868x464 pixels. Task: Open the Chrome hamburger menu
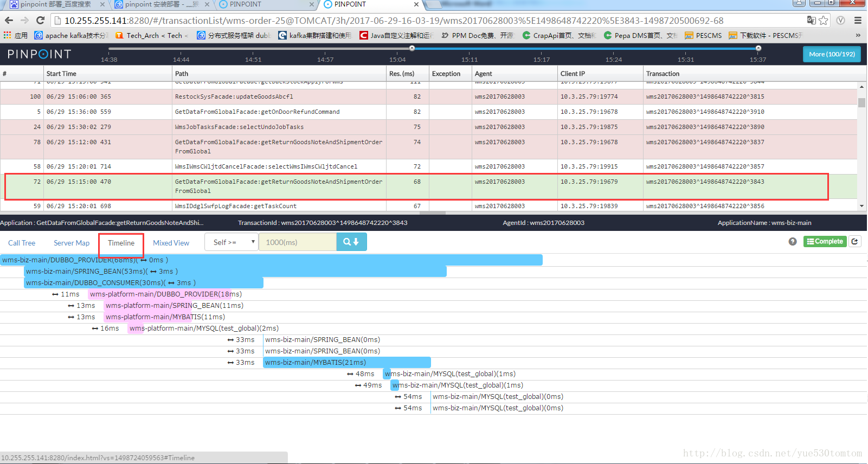coord(858,21)
